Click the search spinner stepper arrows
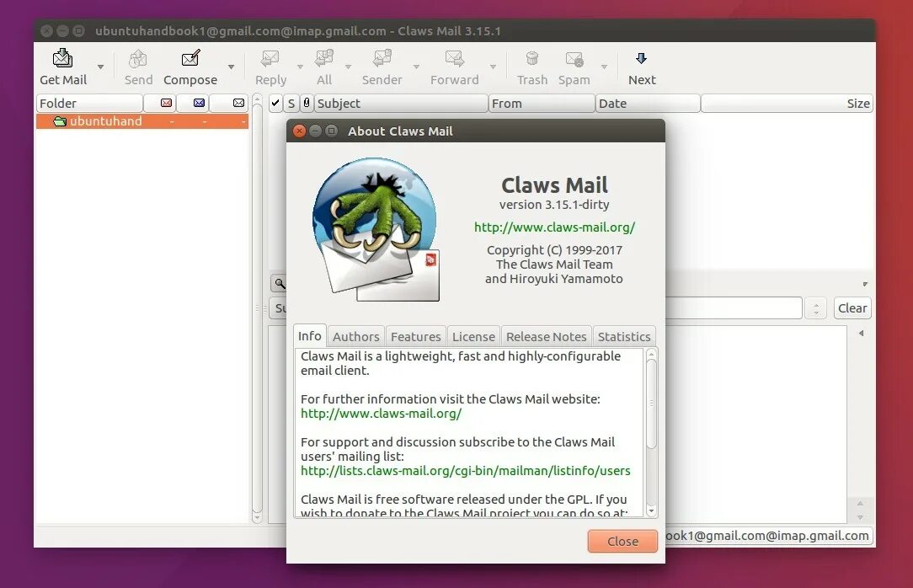The image size is (913, 588). 814,307
